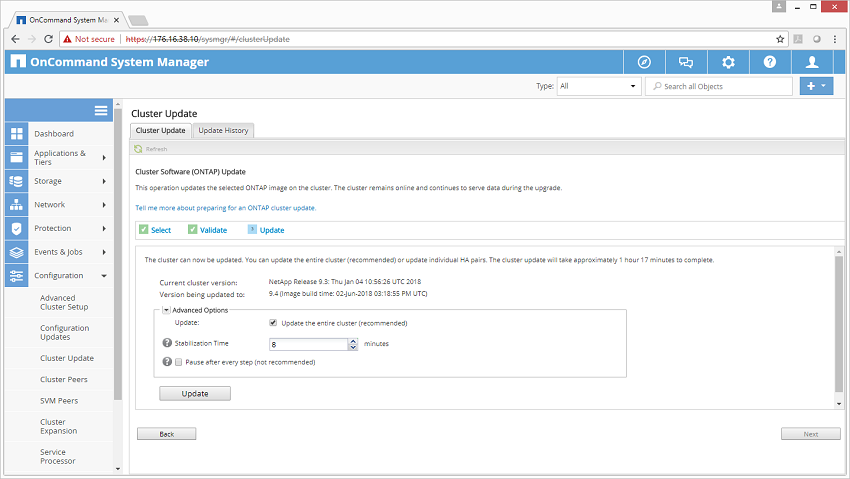Click the Refresh icon in the toolbar
Image resolution: width=850 pixels, height=479 pixels.
click(139, 149)
